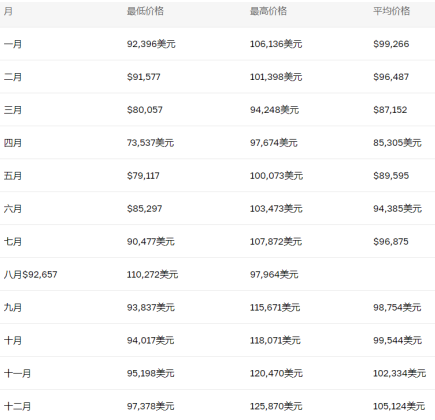Click December's highest price 125,870美元
The image size is (435, 420).
coord(276,406)
